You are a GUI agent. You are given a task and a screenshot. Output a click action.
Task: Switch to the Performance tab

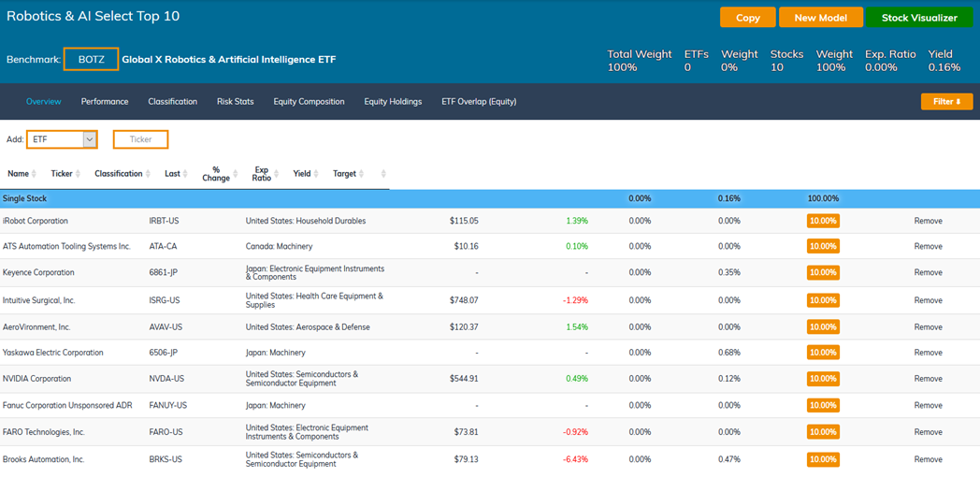(105, 101)
